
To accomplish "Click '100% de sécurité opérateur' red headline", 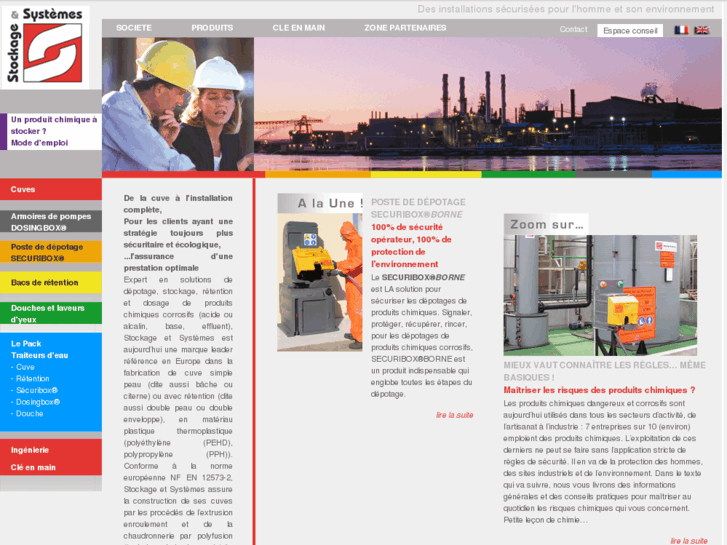I will (411, 245).
